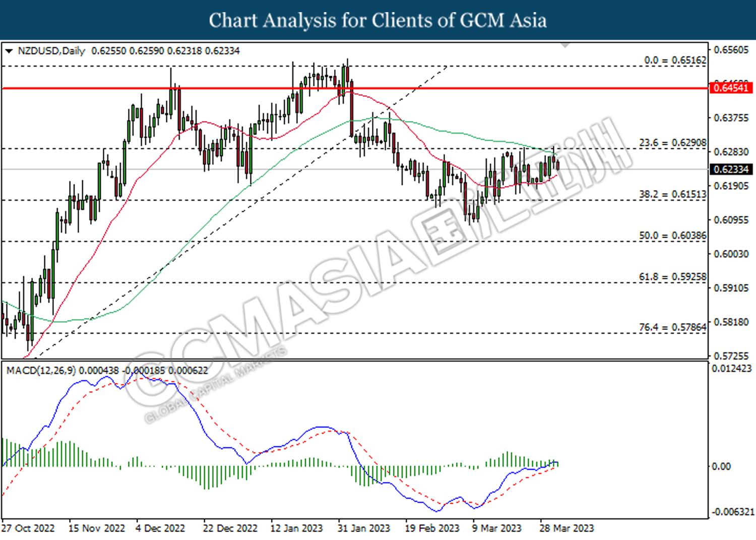Click the date label 28 Mar 2023

pos(567,528)
